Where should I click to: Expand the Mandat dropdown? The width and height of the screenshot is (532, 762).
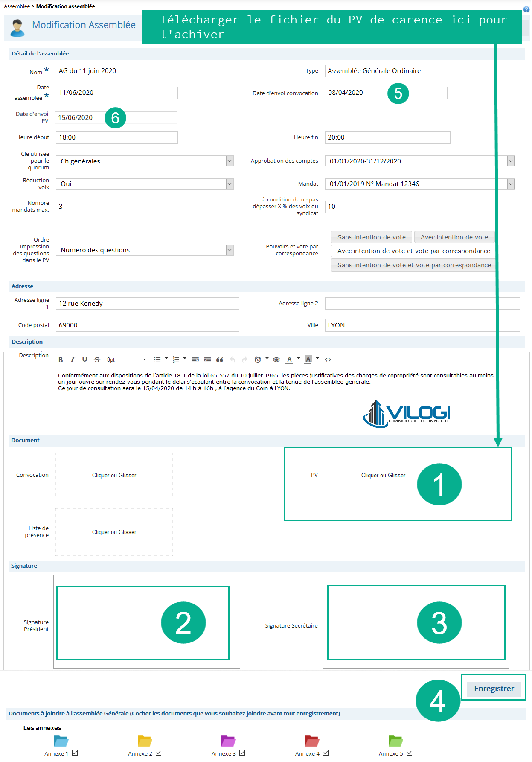click(511, 184)
